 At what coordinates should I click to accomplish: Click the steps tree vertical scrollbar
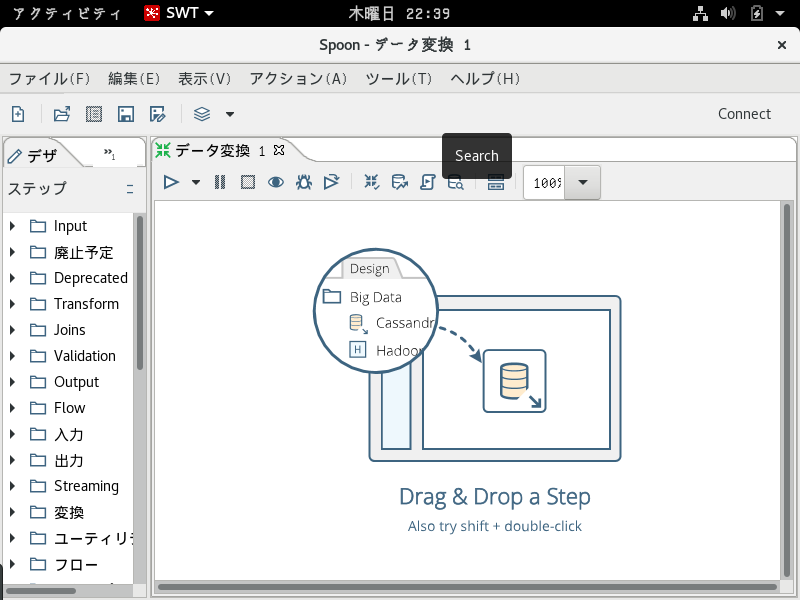139,293
